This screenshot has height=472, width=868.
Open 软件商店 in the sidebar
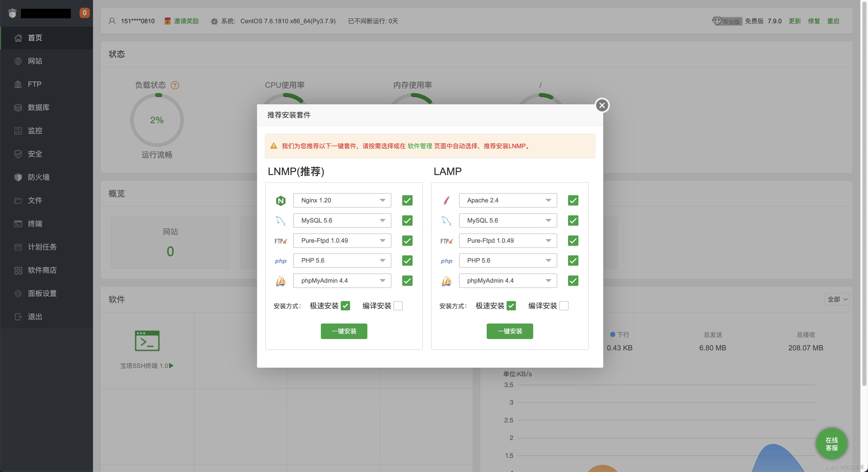tap(42, 270)
